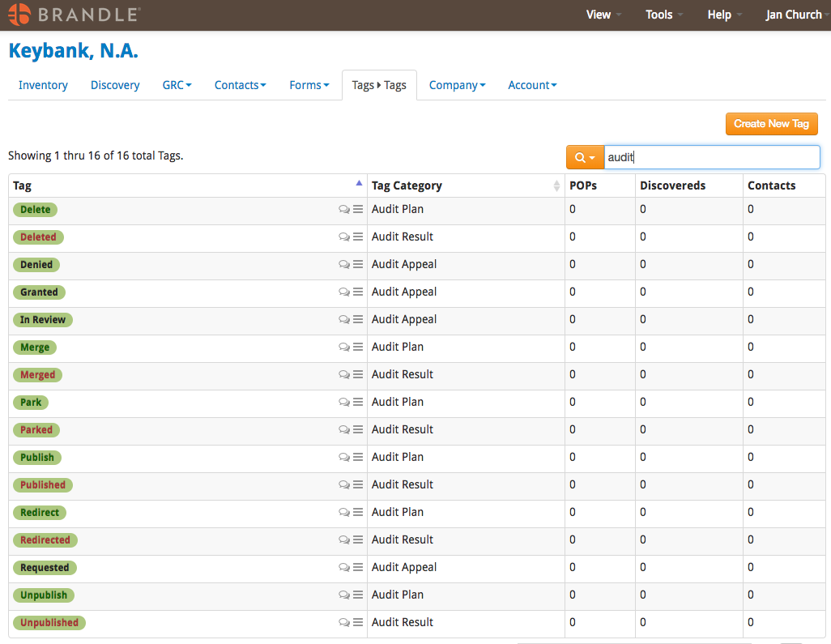The width and height of the screenshot is (831, 644).
Task: Click the comments icon for the Granted tag
Action: [344, 292]
